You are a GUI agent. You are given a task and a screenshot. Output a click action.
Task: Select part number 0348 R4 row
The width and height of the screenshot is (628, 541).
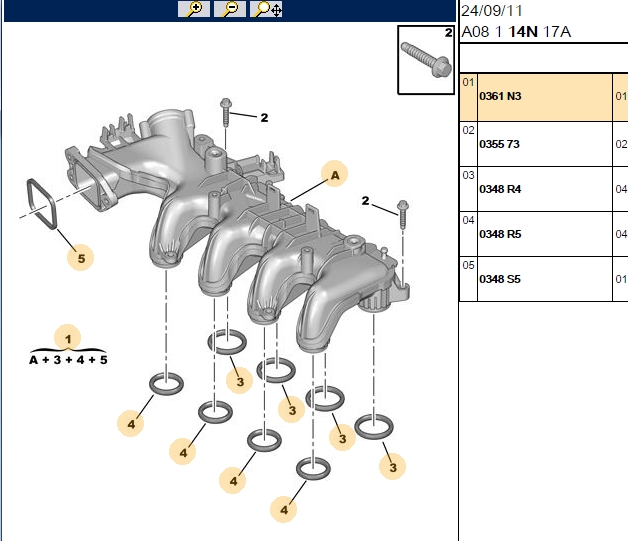545,189
